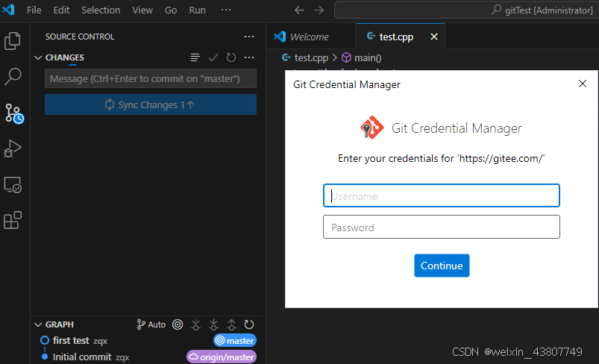Screen dimensions: 599x364
Task: Click the origin/master badge
Action: point(222,357)
